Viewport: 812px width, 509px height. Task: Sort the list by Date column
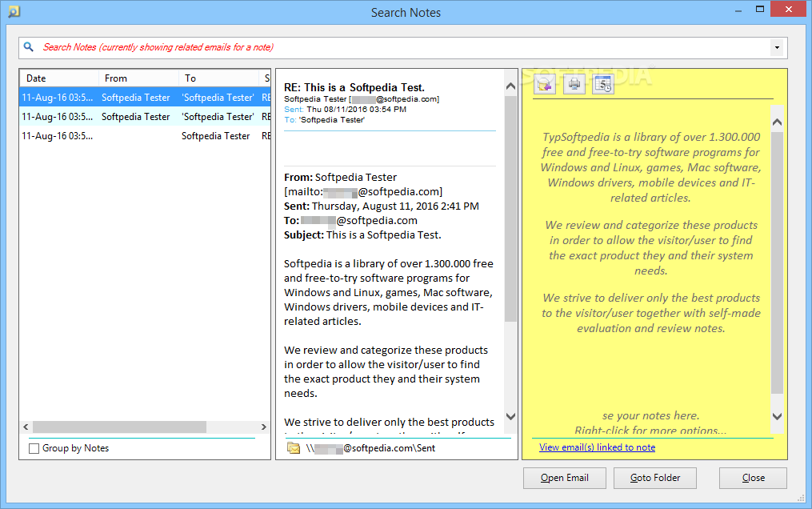pyautogui.click(x=59, y=78)
